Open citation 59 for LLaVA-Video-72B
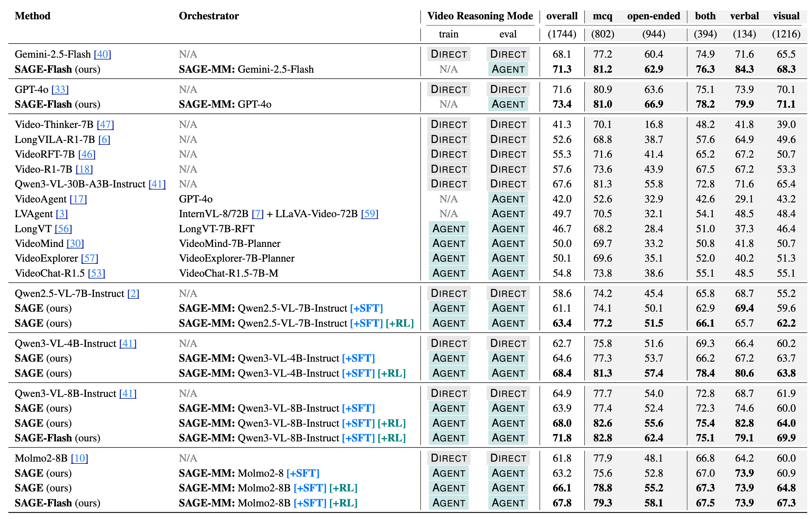The image size is (812, 519). [x=370, y=214]
